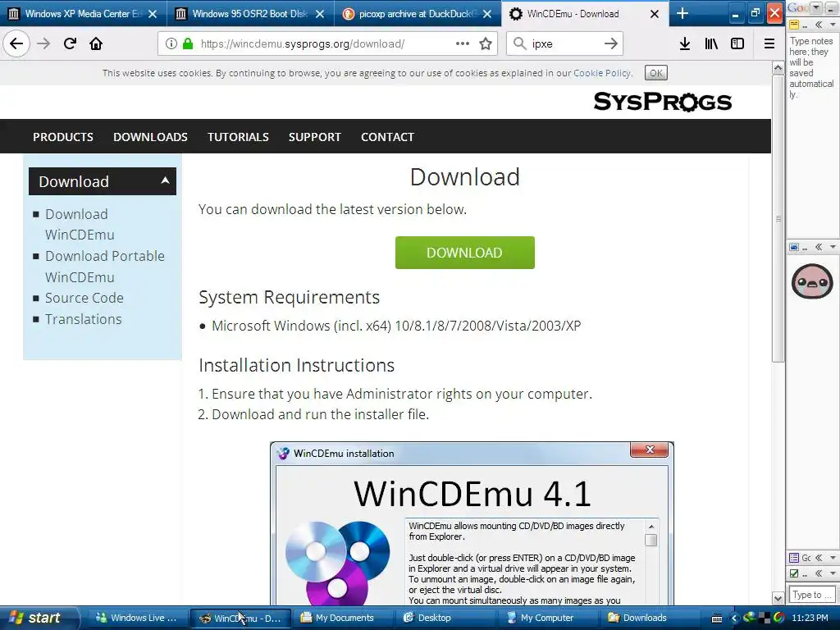This screenshot has width=840, height=630.
Task: Click the page vertical scrollbar thumb
Action: coord(778,218)
